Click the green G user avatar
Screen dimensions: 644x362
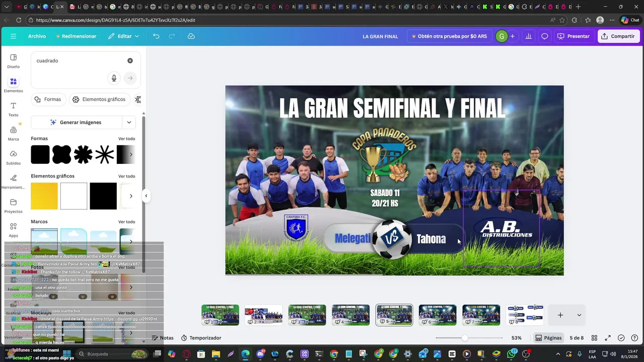pos(501,36)
